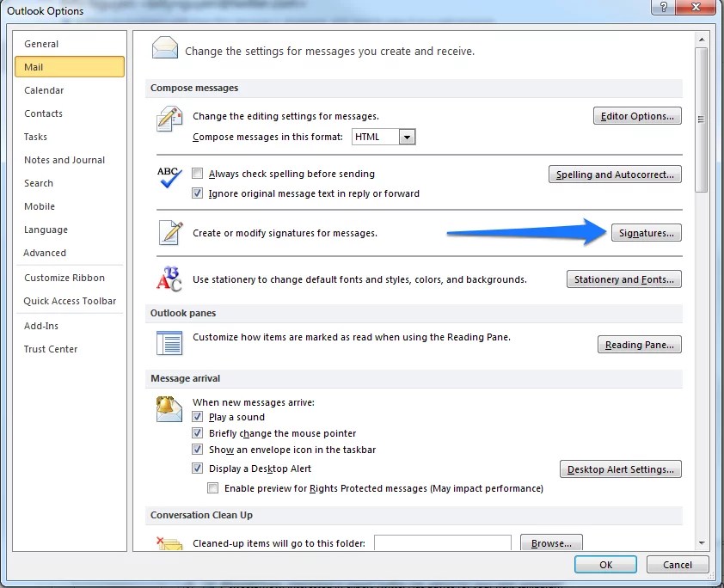Select the General category

70,44
